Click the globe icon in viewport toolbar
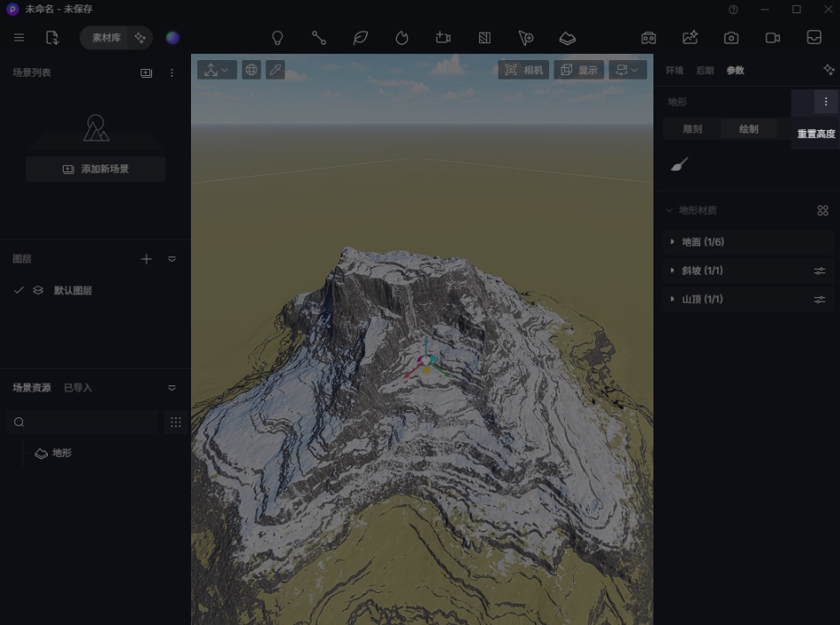The width and height of the screenshot is (840, 625). coord(251,70)
